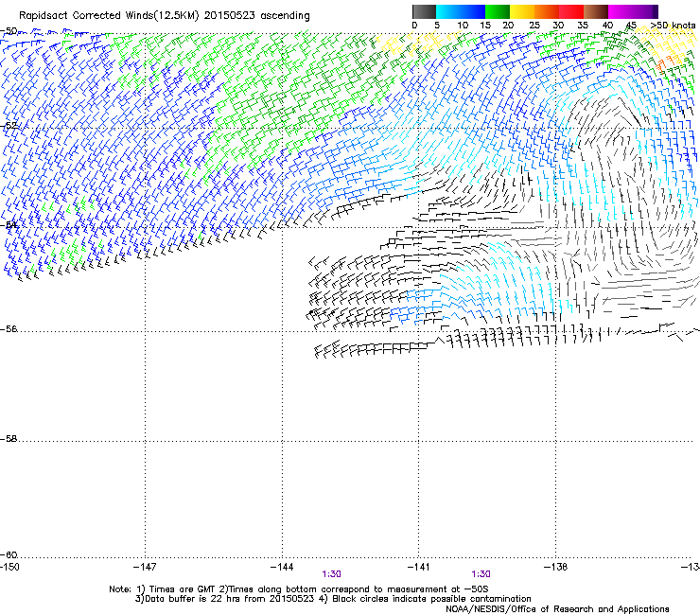Click the note 'Data buffer is 22 hrs'
Image resolution: width=700 pixels, height=615 pixels.
click(190, 599)
